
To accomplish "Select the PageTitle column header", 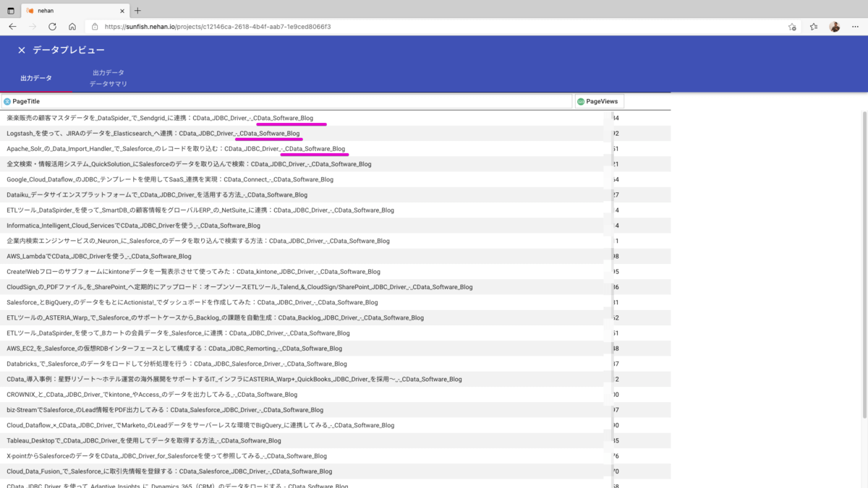I will click(x=286, y=102).
